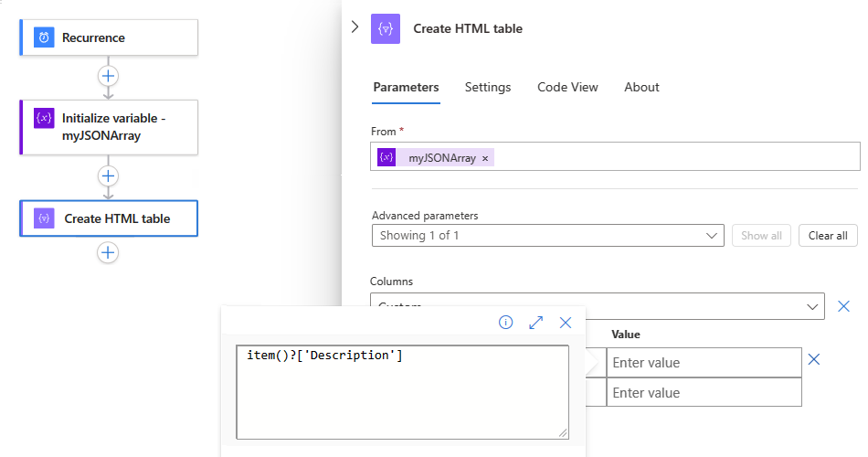Click the Clear all button
868x457 pixels.
coord(828,236)
